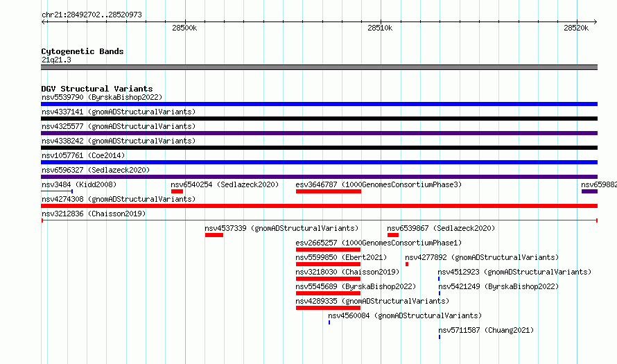Select tiny blue mark under nsv5421249
The image size is (617, 364).
[x=440, y=293]
